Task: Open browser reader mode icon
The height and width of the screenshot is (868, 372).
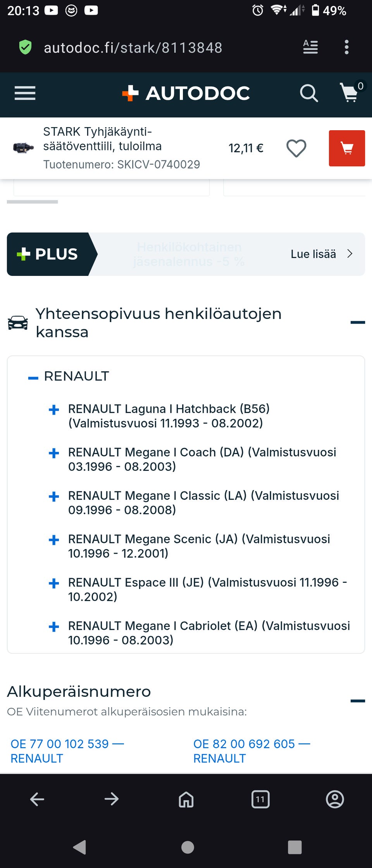Action: [310, 47]
